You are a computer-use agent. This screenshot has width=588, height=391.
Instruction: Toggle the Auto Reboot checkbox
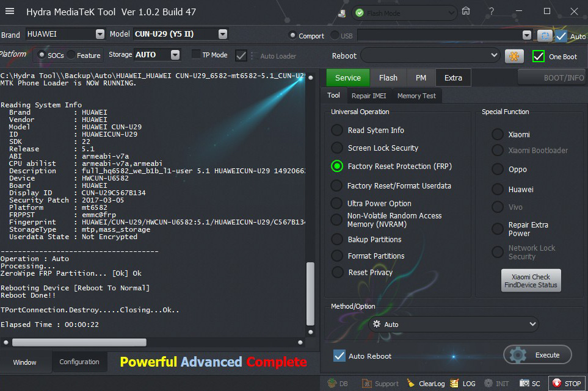click(x=339, y=356)
